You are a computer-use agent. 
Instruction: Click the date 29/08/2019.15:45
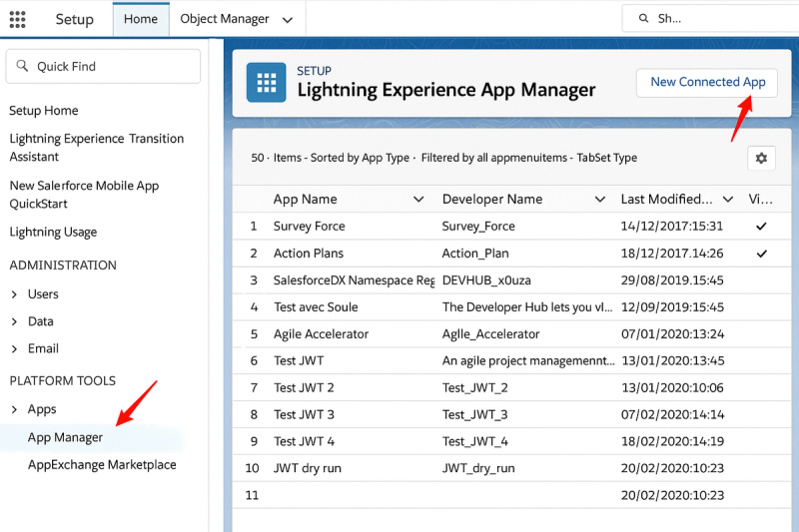tap(672, 280)
